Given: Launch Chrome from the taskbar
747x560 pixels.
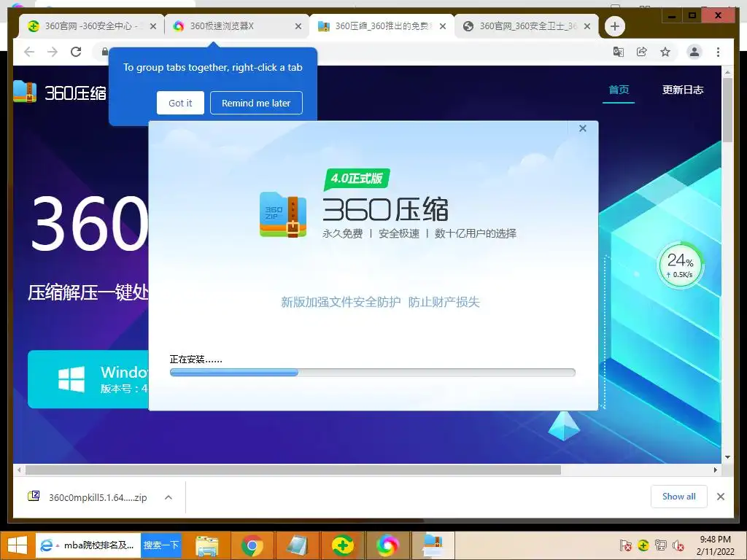Looking at the screenshot, I should (252, 545).
